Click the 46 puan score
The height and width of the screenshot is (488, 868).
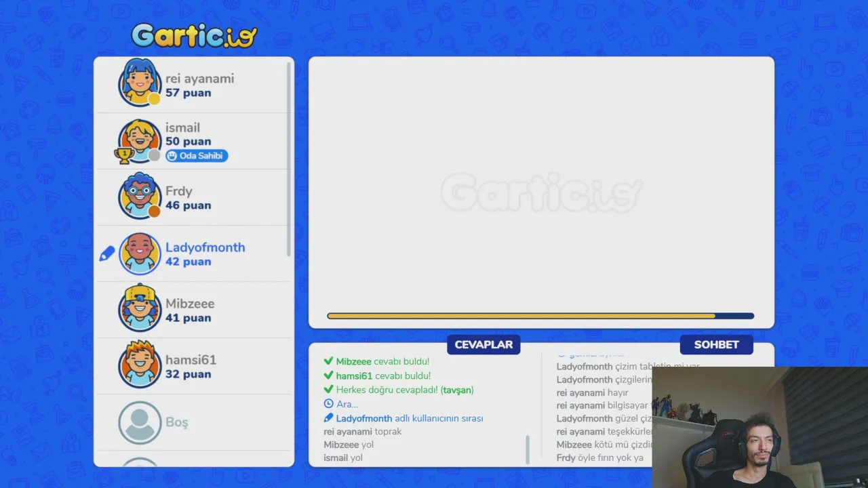point(189,205)
